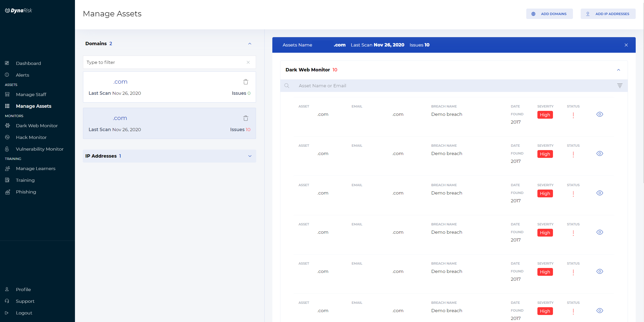Collapse the Domains section
This screenshot has height=322, width=644.
tap(250, 44)
